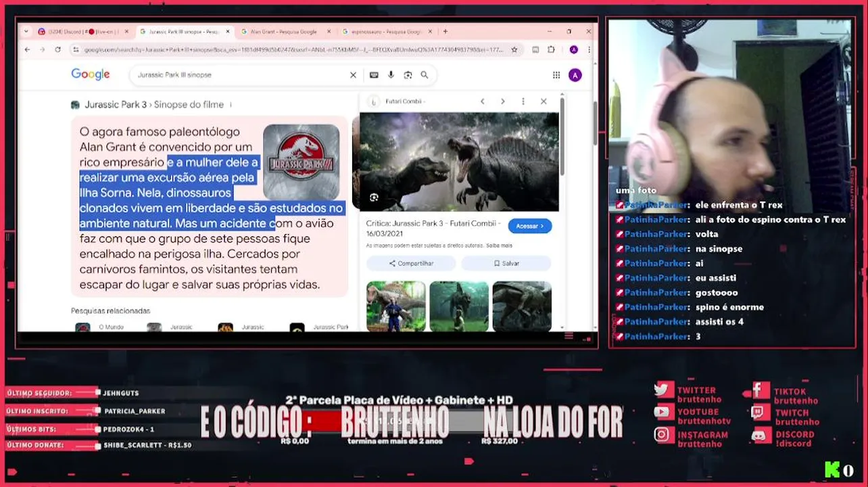Show previous image in preview panel
Image resolution: width=868 pixels, height=487 pixels.
pyautogui.click(x=482, y=101)
